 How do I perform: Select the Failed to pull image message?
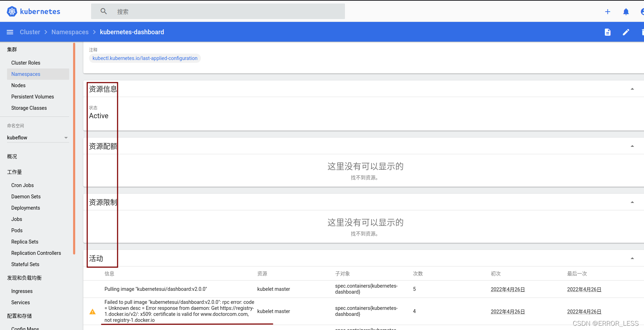pos(179,311)
